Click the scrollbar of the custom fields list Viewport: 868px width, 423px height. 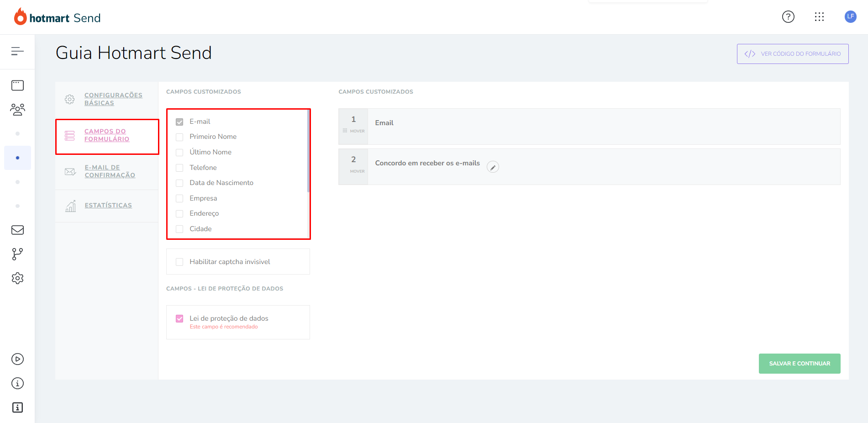[x=309, y=151]
